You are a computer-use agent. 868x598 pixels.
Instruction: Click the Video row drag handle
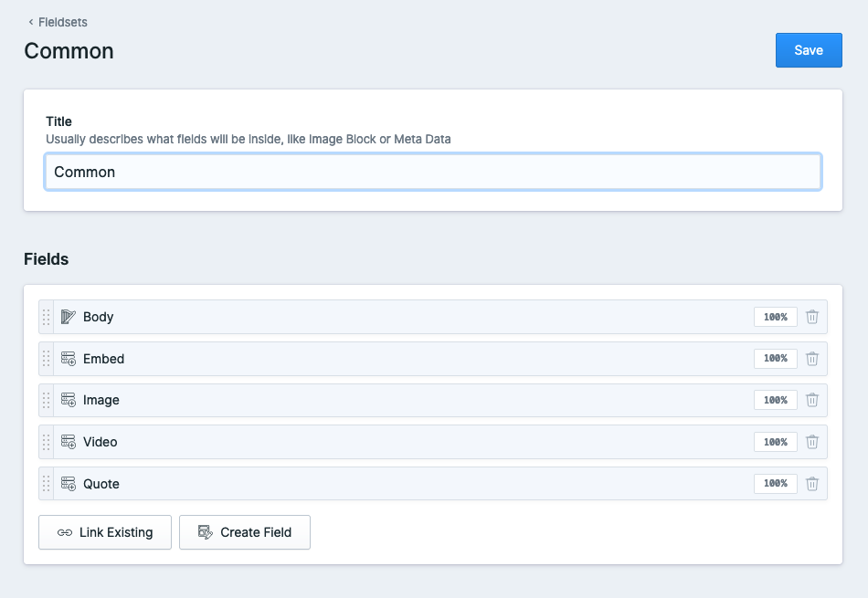tap(46, 442)
